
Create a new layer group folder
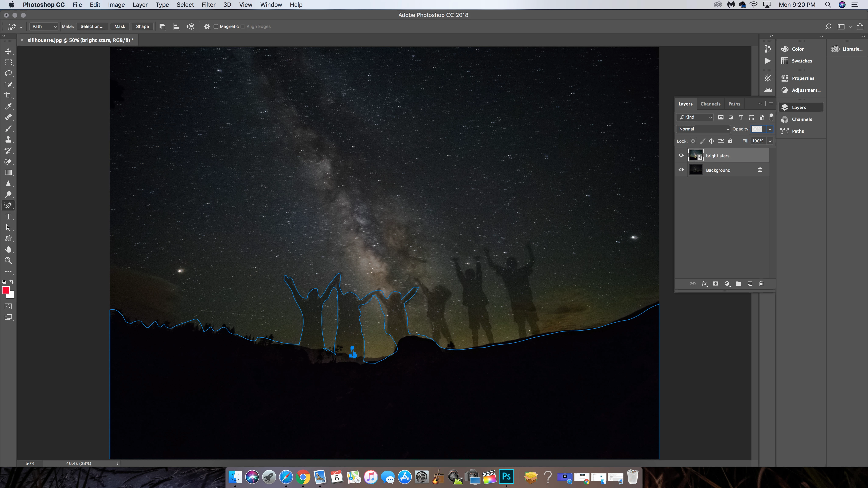[738, 284]
